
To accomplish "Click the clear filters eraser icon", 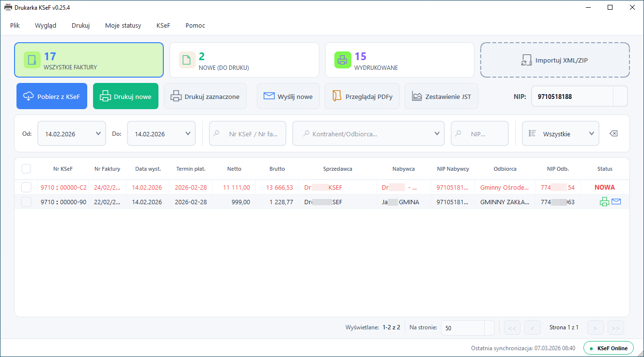I will (x=613, y=134).
